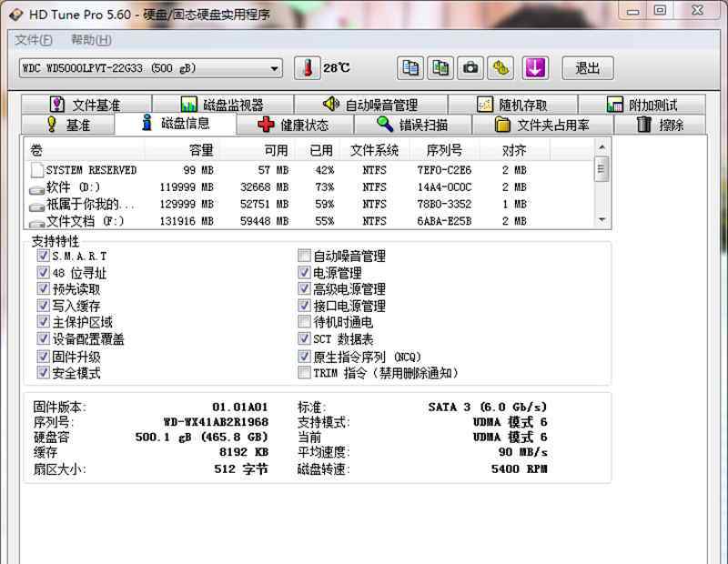The width and height of the screenshot is (728, 564).
Task: Toggle the 写入缓存 checkbox
Action: [43, 306]
